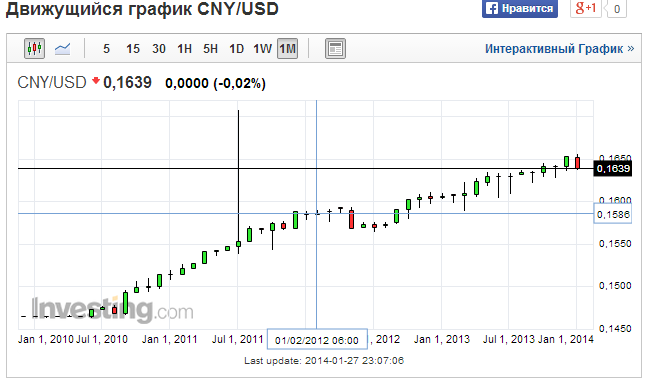Select the 30 minute interval
The image size is (664, 380).
click(159, 49)
